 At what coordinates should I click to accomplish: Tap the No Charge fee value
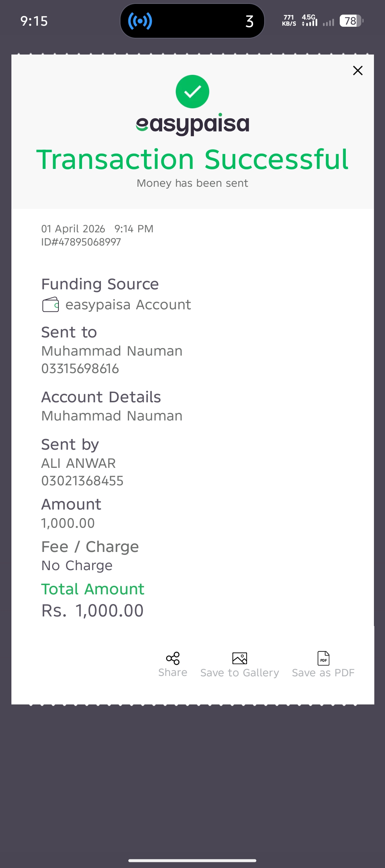(x=77, y=566)
